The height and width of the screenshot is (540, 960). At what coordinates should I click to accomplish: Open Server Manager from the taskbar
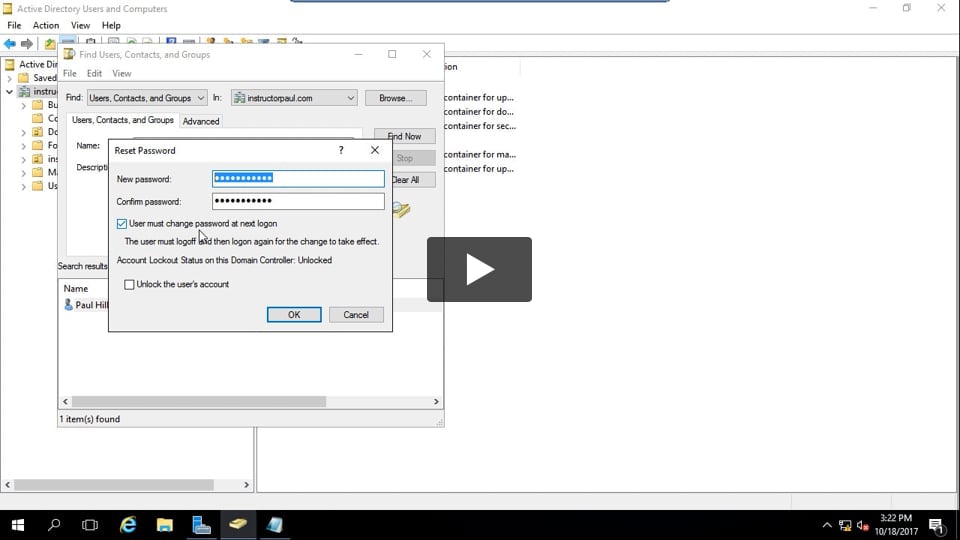(201, 525)
